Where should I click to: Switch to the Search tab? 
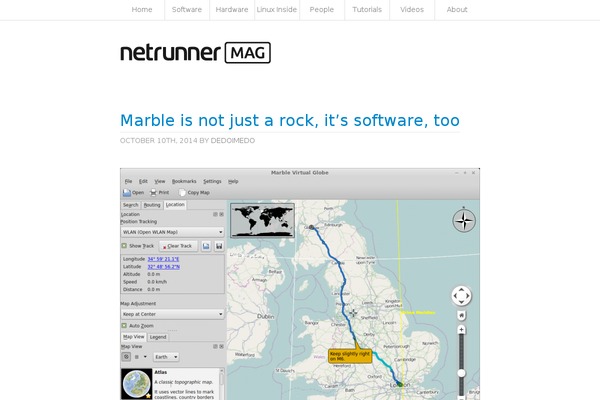point(131,205)
